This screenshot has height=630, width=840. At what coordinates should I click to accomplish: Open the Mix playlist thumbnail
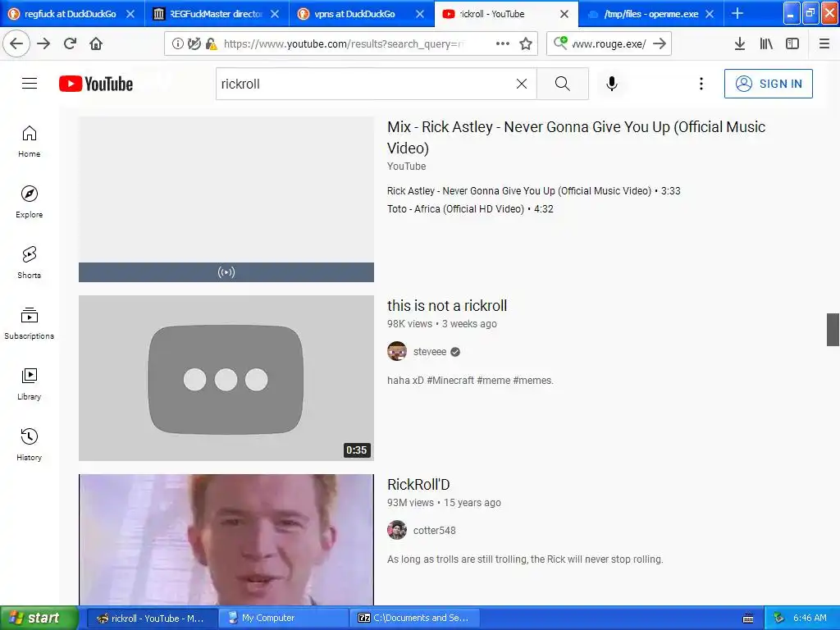click(x=226, y=199)
